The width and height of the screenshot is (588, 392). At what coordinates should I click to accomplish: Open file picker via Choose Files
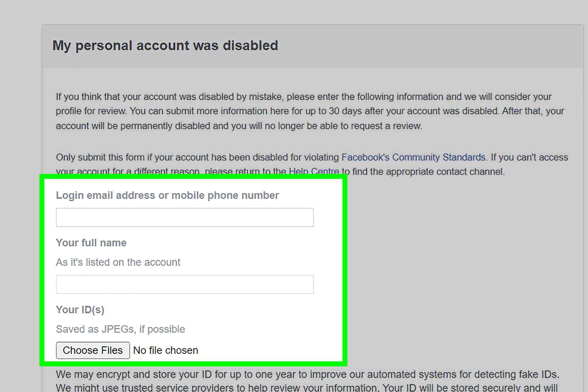coord(93,350)
